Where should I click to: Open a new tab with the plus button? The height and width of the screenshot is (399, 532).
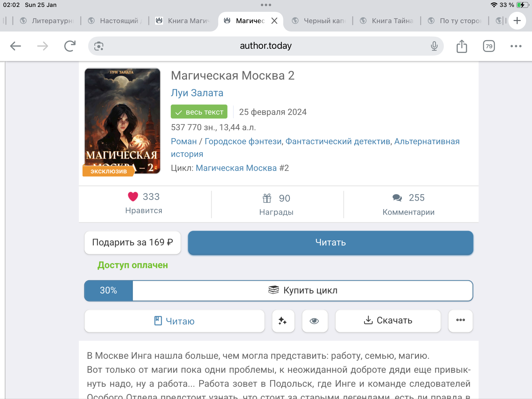[517, 21]
